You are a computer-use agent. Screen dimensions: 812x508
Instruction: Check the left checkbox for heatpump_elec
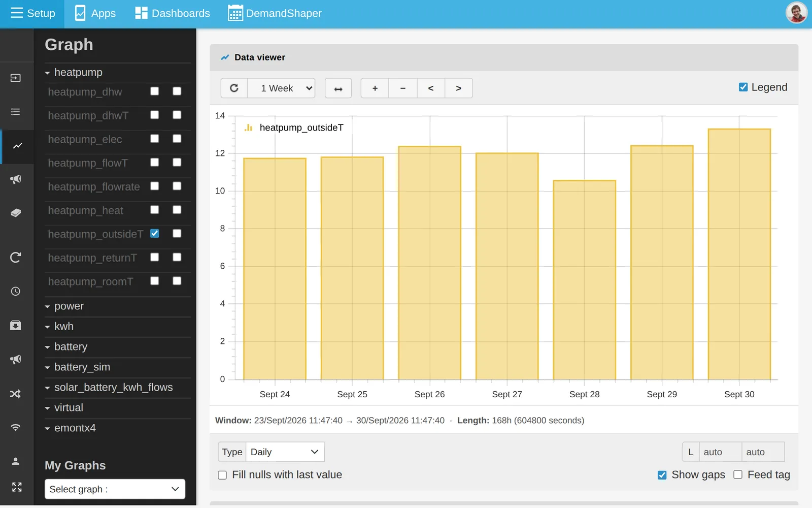155,139
